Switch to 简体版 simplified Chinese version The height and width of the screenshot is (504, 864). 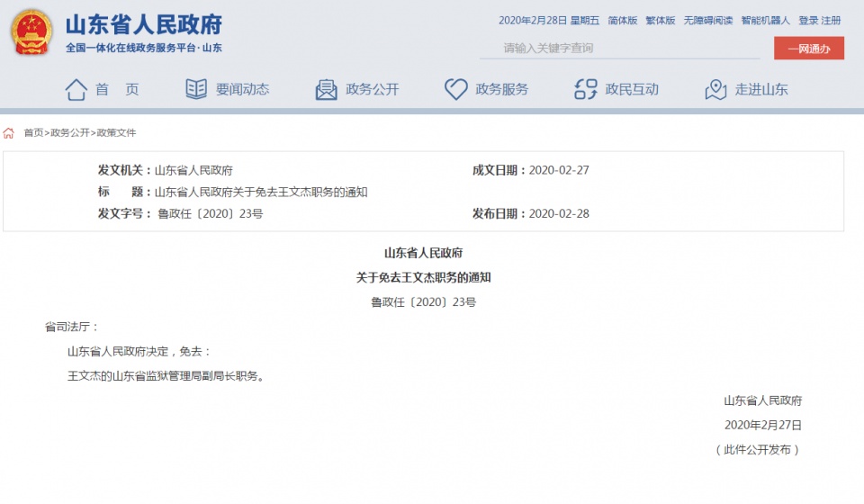click(x=622, y=20)
